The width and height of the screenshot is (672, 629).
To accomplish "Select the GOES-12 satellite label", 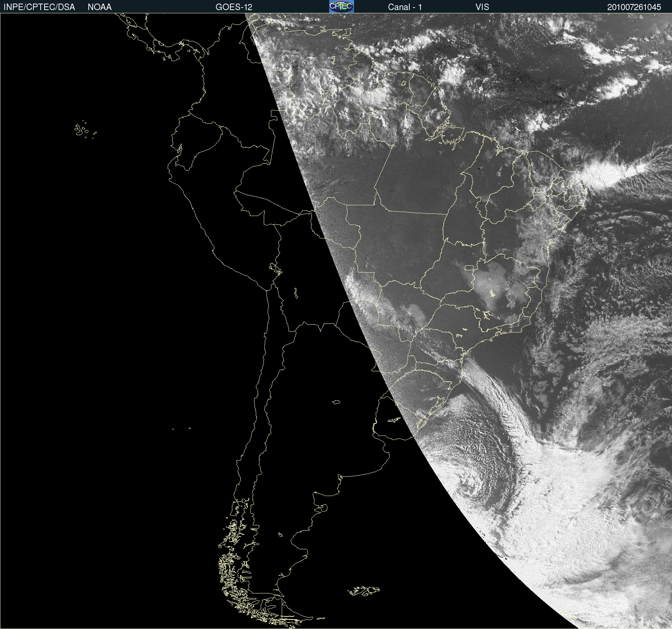I will click(x=234, y=7).
